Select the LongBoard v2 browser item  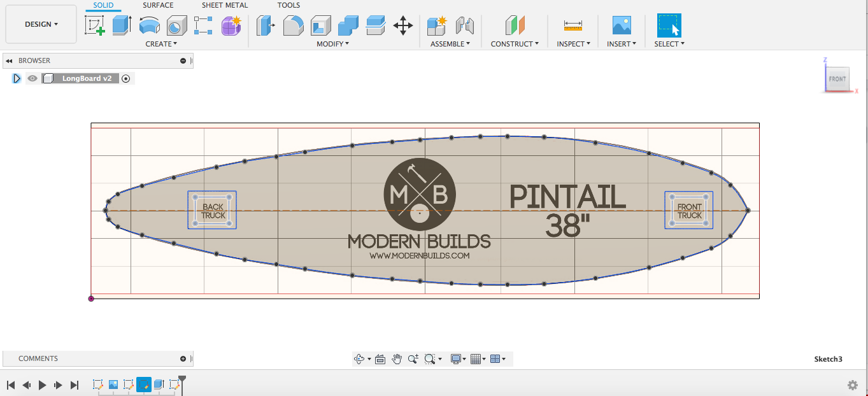(87, 78)
